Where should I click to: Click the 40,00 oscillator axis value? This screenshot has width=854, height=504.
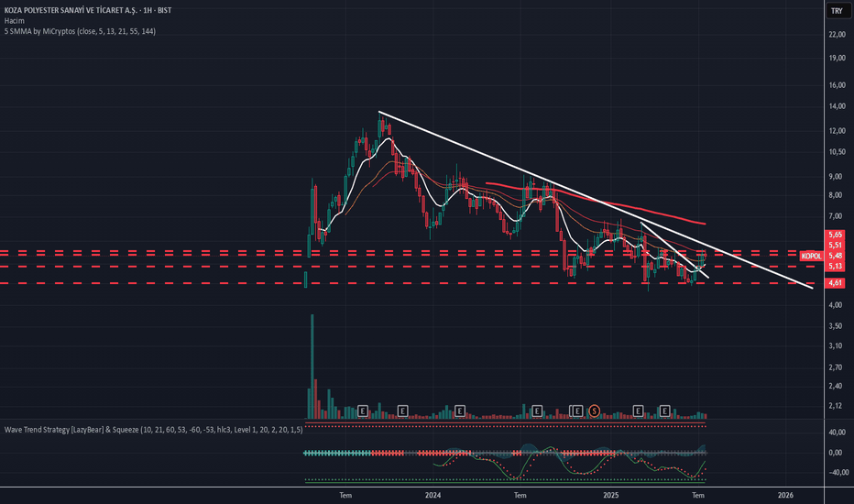(x=837, y=433)
